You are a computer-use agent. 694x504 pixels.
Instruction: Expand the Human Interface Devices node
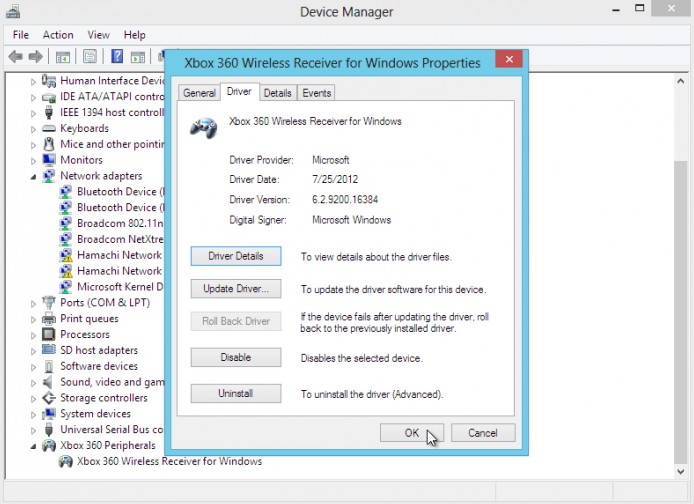click(33, 81)
